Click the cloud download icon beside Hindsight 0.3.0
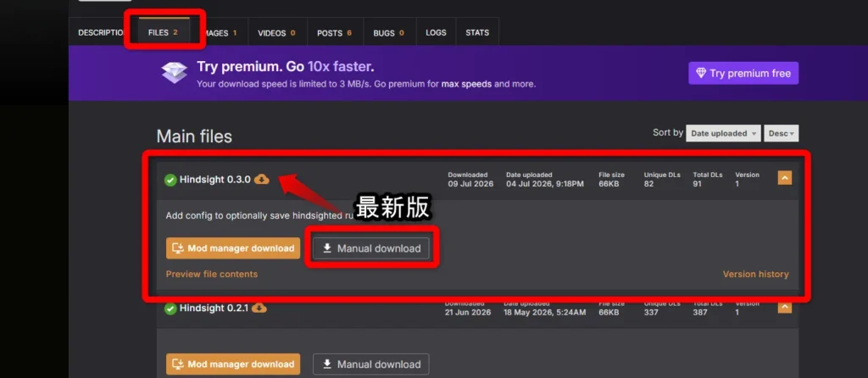Image resolution: width=868 pixels, height=378 pixels. coord(261,180)
